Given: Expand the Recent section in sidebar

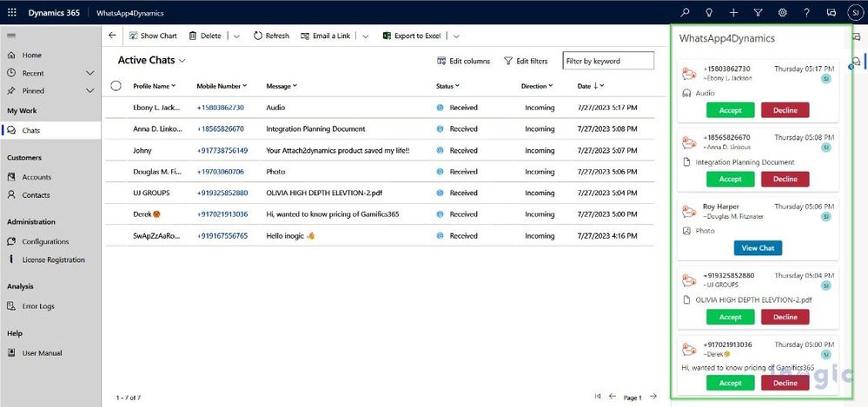Looking at the screenshot, I should click(90, 73).
